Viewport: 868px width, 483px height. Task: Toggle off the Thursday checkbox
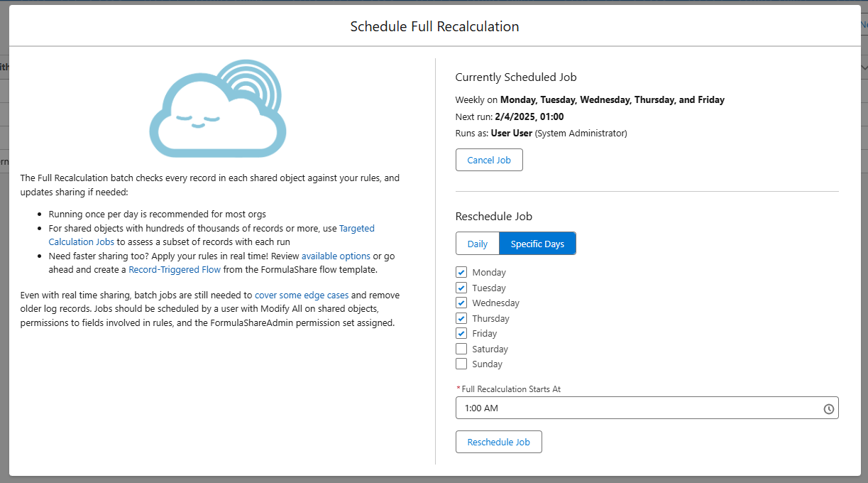[461, 318]
